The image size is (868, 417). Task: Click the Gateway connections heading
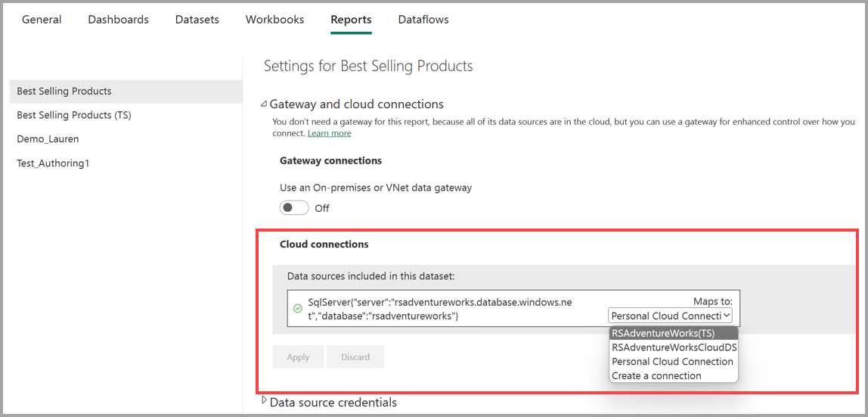click(x=330, y=160)
